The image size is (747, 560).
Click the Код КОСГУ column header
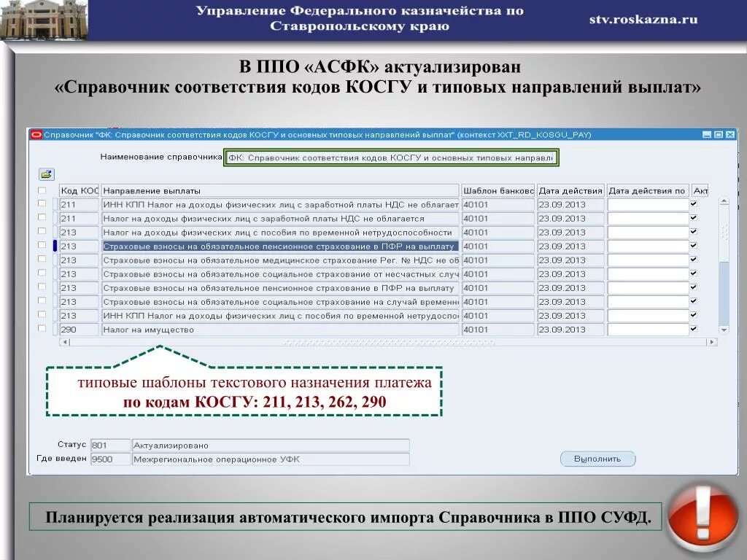point(79,190)
